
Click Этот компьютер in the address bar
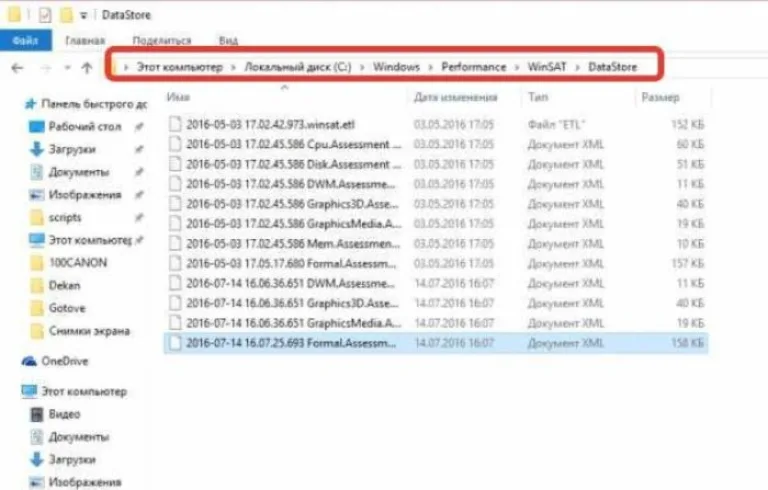click(x=180, y=67)
